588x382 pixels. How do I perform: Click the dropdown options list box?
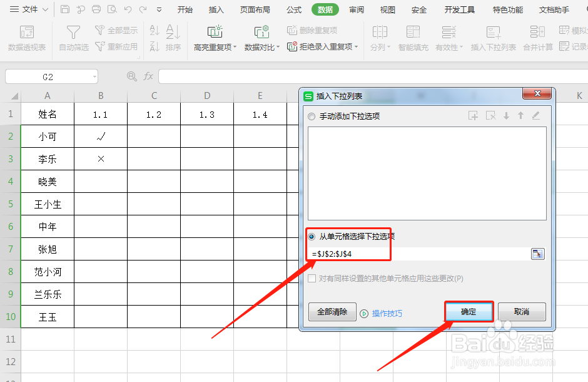pos(427,173)
